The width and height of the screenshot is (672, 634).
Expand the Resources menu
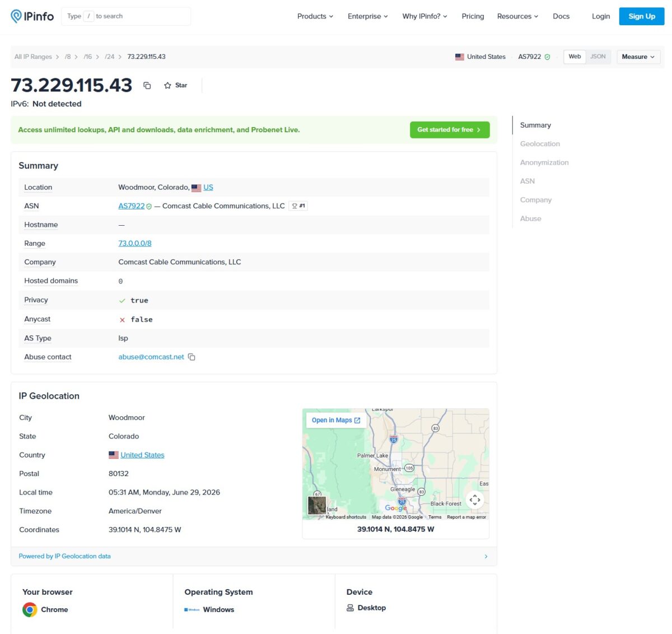pyautogui.click(x=517, y=16)
